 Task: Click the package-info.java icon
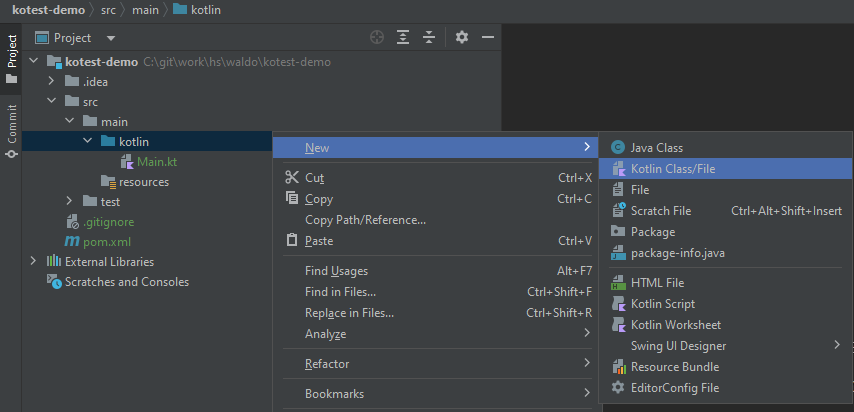[x=618, y=253]
